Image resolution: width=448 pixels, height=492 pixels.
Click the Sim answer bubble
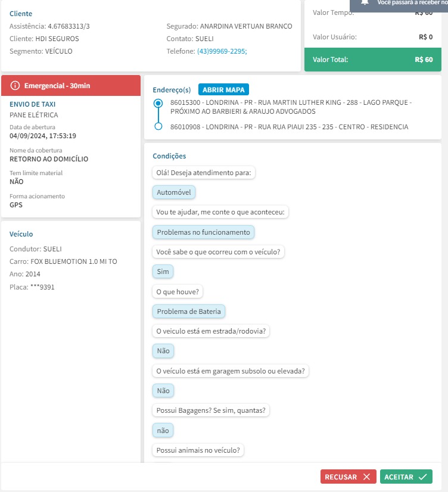point(163,272)
